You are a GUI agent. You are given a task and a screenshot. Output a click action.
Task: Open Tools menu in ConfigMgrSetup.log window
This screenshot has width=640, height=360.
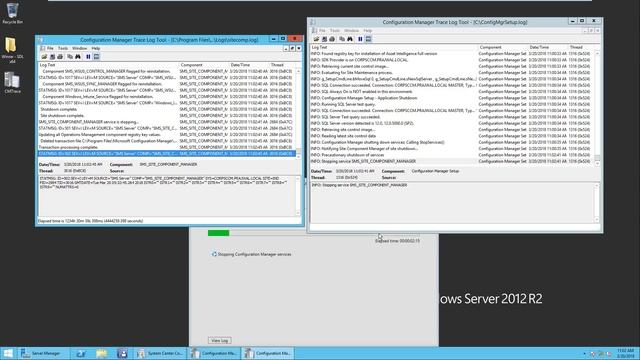coord(335,31)
